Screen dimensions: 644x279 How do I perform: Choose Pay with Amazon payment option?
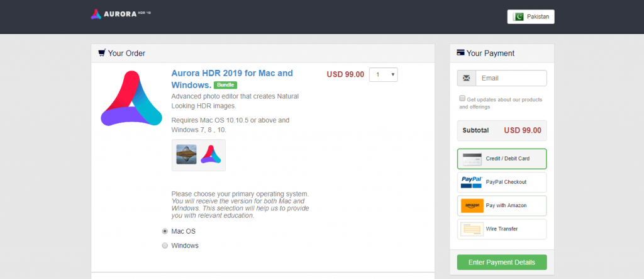(502, 205)
